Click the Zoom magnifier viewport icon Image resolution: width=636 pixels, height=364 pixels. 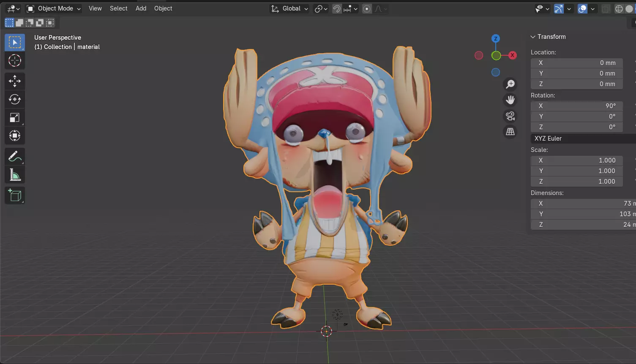click(510, 84)
